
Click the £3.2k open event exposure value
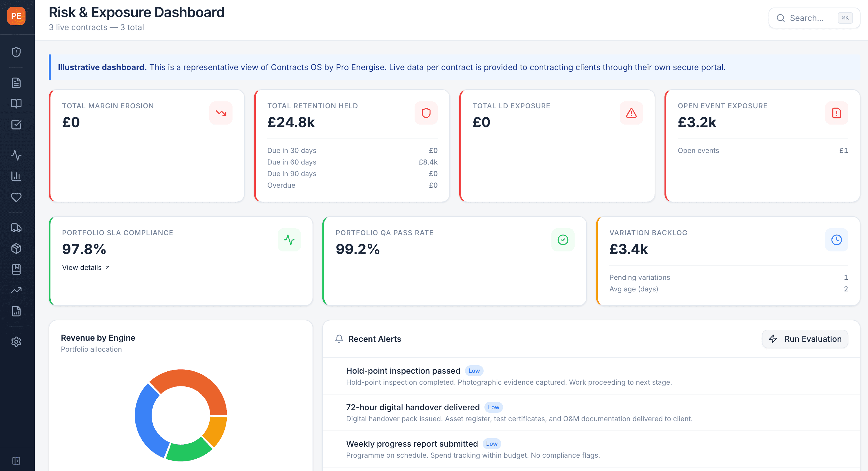pos(697,122)
